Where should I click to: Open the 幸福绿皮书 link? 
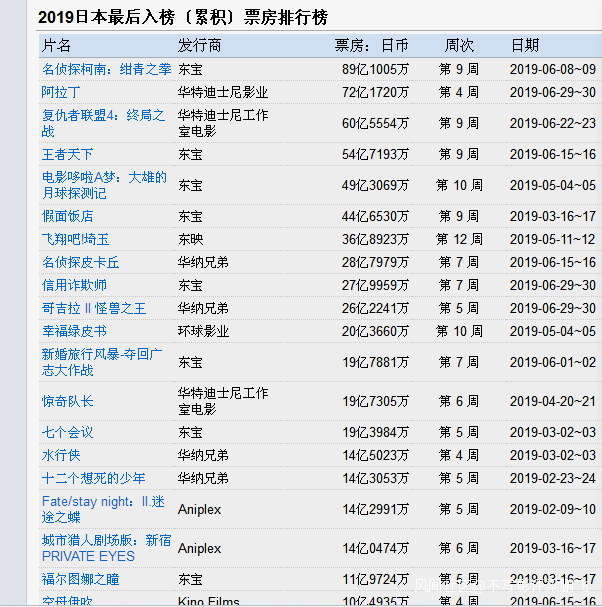click(x=74, y=331)
